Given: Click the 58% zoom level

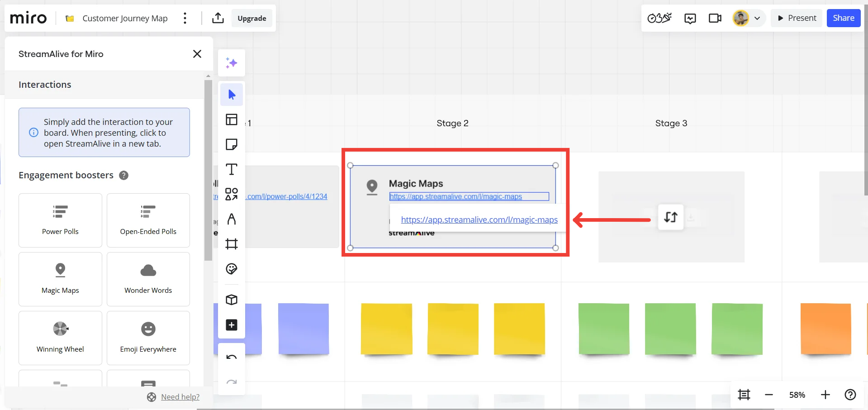Looking at the screenshot, I should click(797, 395).
